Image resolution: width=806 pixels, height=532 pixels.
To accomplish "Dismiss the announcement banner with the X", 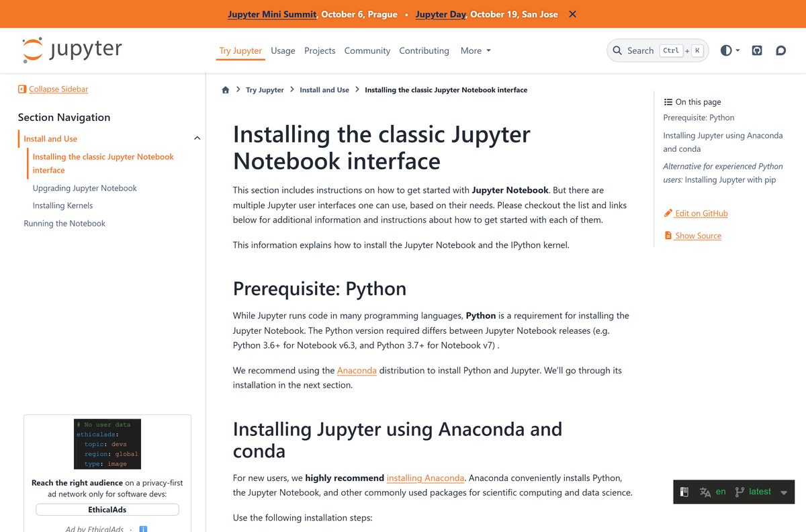I will (x=572, y=14).
